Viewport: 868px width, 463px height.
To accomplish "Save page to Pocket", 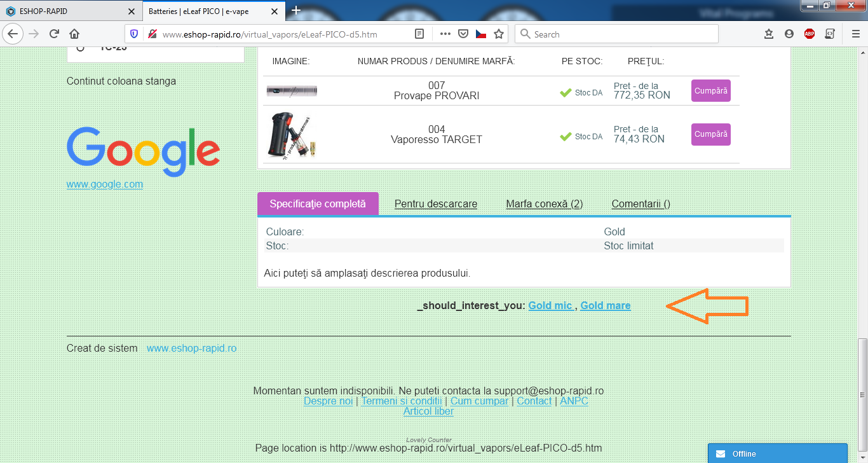I will 463,34.
